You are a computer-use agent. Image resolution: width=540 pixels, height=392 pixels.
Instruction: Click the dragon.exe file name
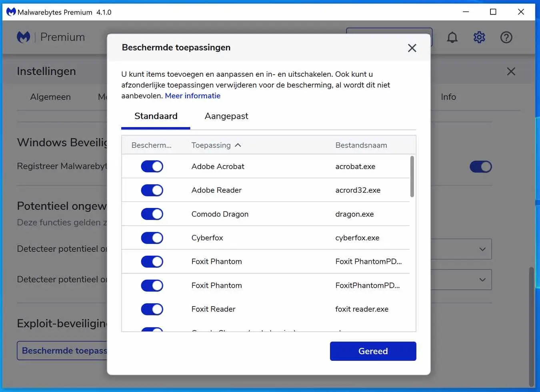coord(354,214)
